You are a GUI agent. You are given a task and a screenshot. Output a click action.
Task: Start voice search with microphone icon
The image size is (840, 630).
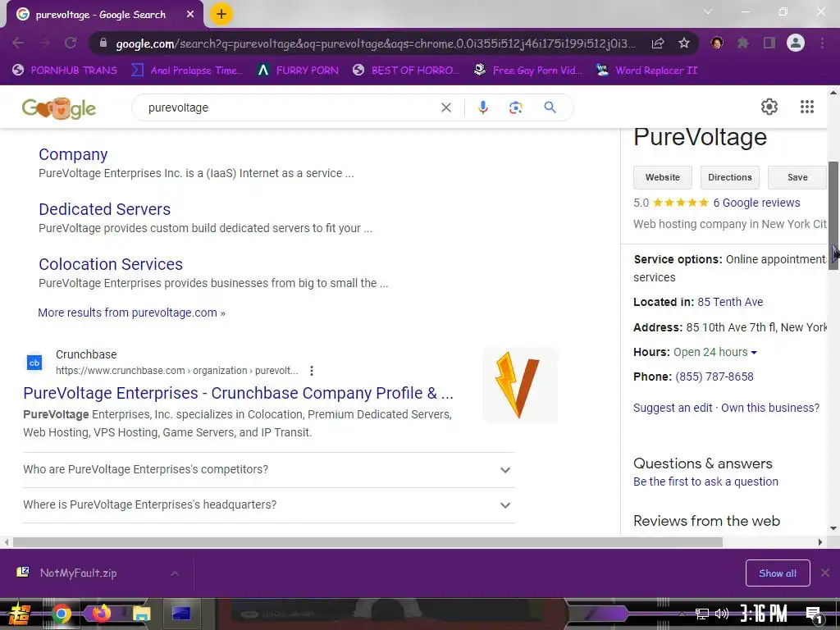[482, 107]
